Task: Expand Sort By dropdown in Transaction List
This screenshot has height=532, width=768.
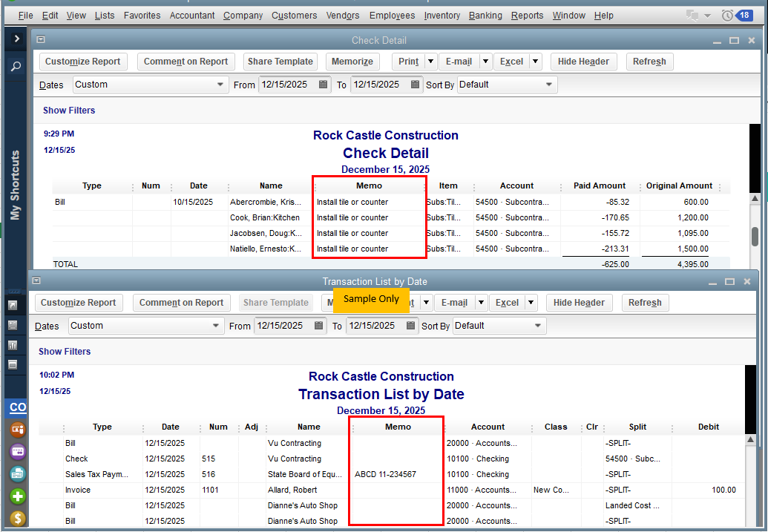Action: click(x=538, y=325)
